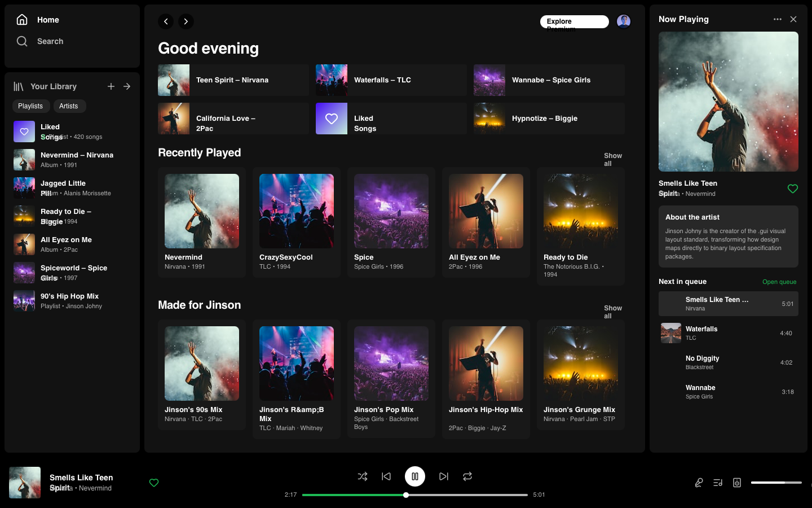Open queue icon in player bar
Screen dimensions: 812x508
718,483
